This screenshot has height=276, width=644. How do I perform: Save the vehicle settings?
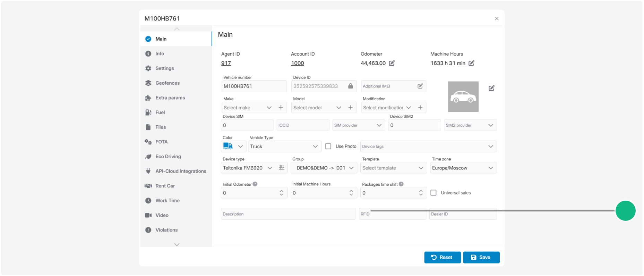point(481,257)
